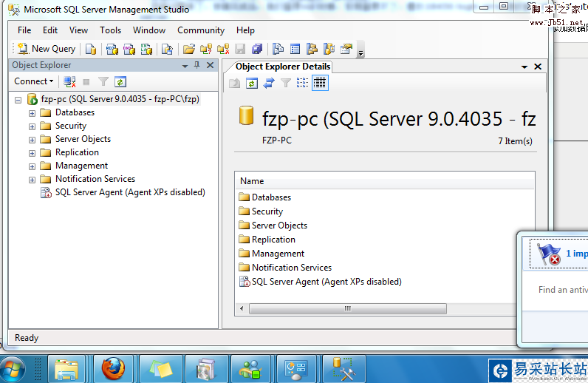Open the Summary list-page toolbar icon
588x383 pixels.
tap(295, 49)
